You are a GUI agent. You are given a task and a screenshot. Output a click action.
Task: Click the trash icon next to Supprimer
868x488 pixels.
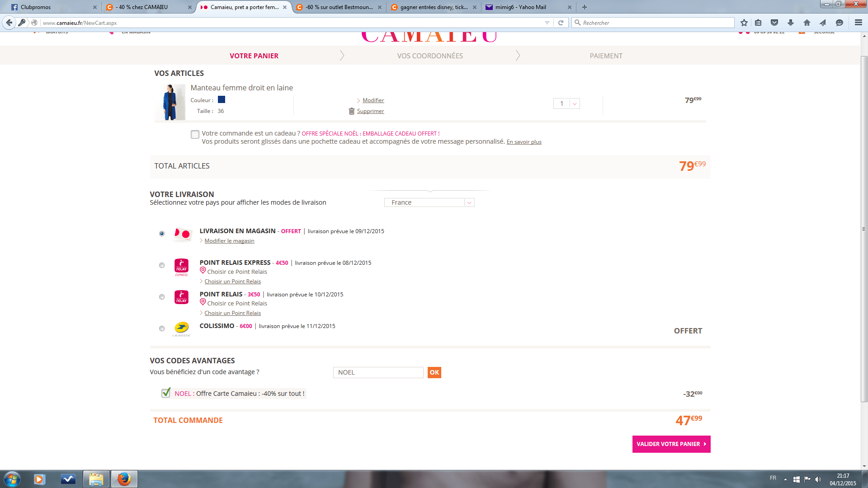tap(351, 111)
